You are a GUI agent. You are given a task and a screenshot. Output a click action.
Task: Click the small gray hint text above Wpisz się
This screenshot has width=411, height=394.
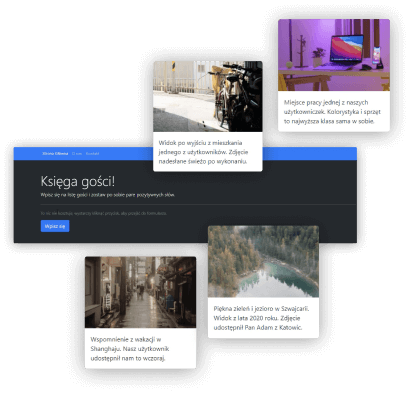[x=104, y=213]
